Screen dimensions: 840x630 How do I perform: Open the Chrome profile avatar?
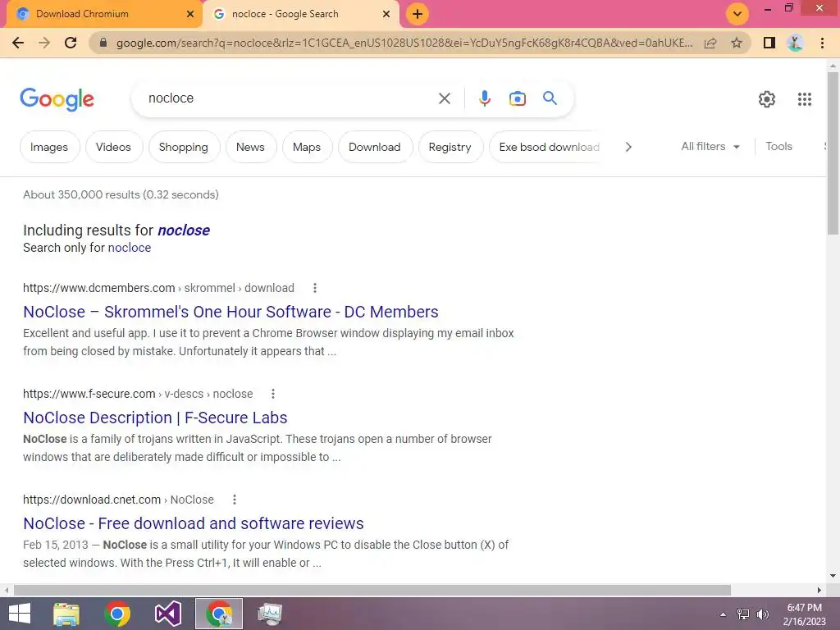796,43
